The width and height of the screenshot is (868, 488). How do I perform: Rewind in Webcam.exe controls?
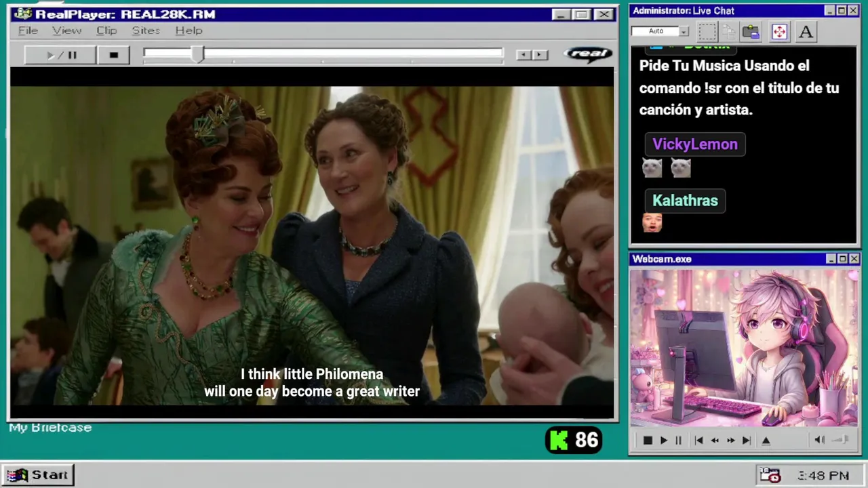[x=715, y=441]
